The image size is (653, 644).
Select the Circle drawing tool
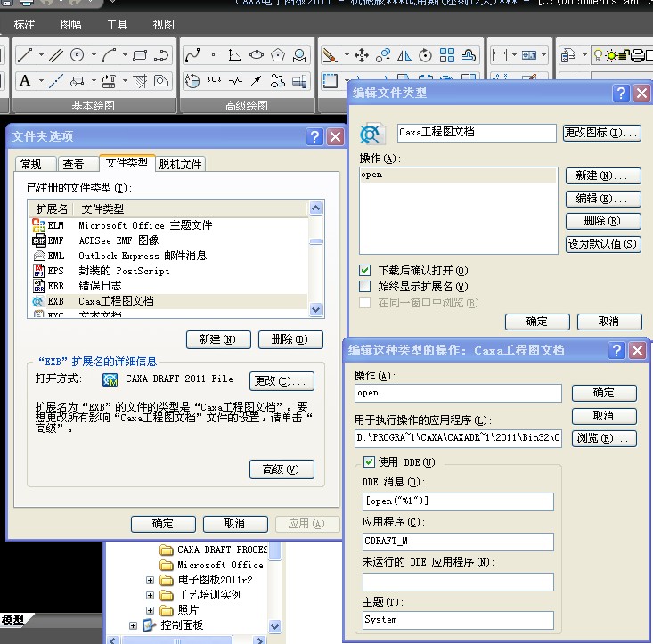tap(78, 55)
